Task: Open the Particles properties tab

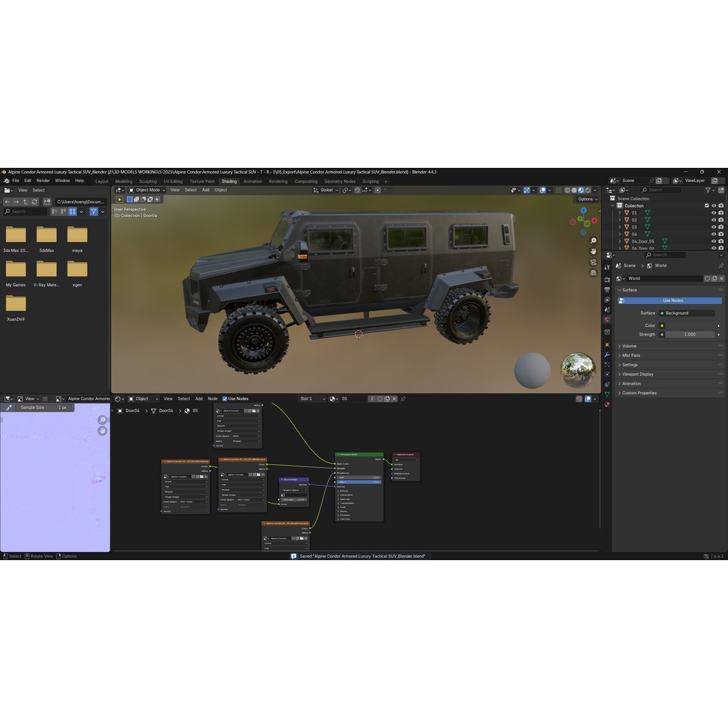Action: coord(607,365)
